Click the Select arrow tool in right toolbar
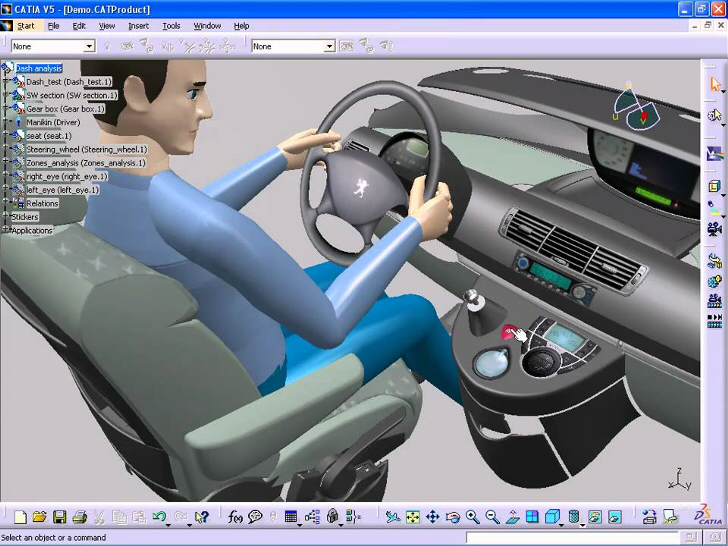 (x=715, y=84)
